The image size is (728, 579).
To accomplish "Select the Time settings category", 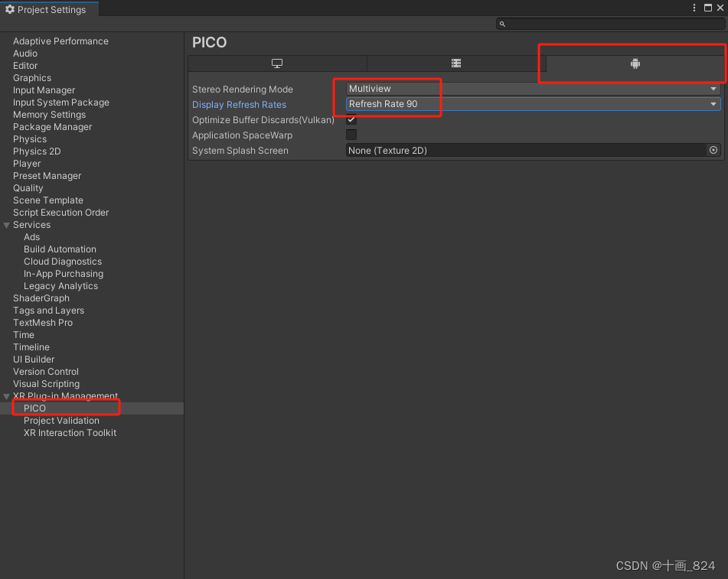I will click(24, 334).
